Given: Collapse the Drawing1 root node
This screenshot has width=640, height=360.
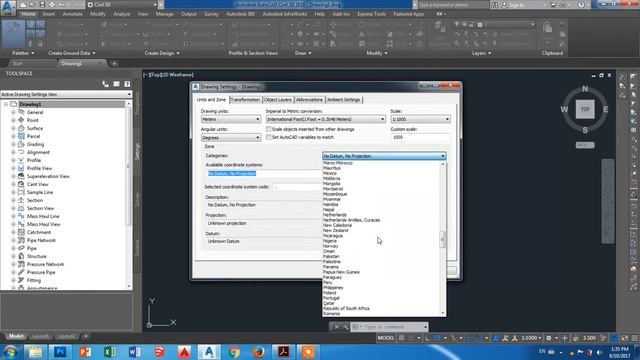Looking at the screenshot, I should coord(6,104).
